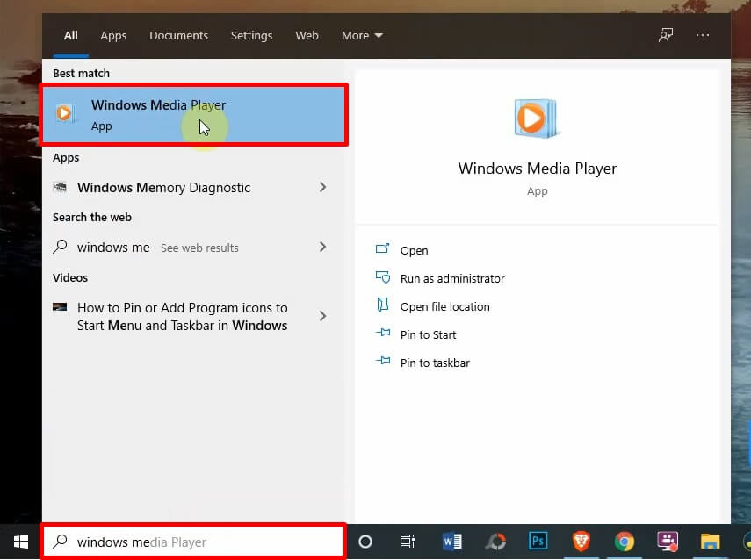Switch to the Web tab
Image resolution: width=751 pixels, height=560 pixels.
coord(307,35)
